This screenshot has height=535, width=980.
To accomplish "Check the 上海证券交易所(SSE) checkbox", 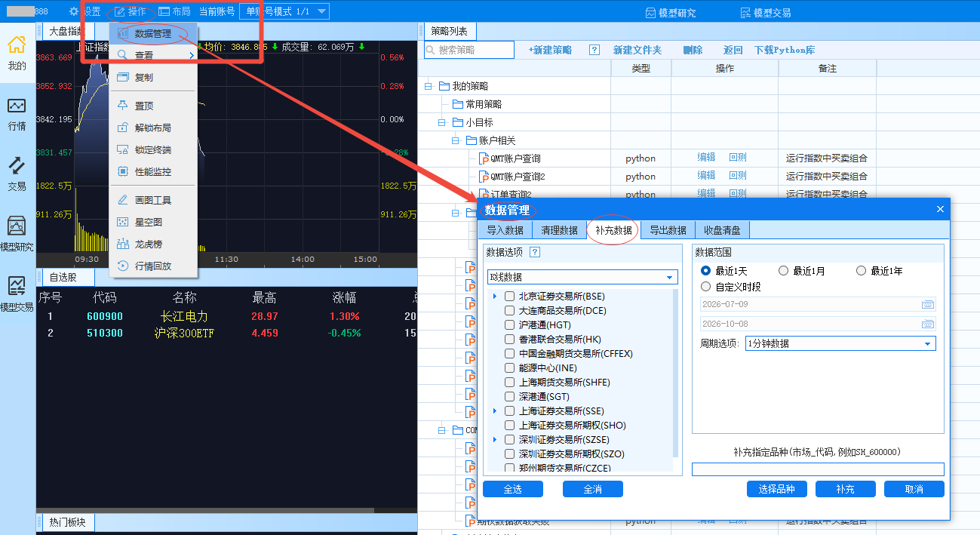I will pos(510,411).
